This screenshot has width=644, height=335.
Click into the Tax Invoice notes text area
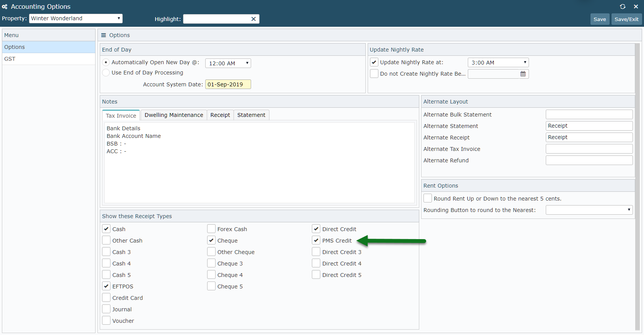tap(260, 163)
